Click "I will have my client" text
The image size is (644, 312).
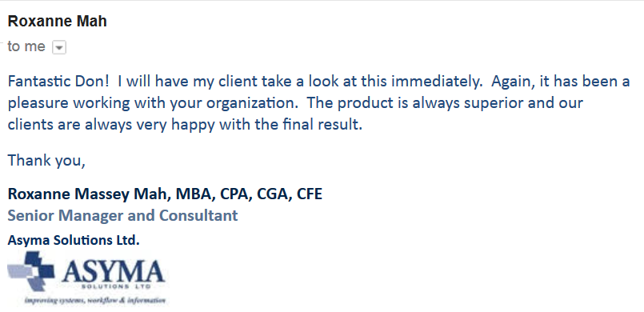[186, 82]
